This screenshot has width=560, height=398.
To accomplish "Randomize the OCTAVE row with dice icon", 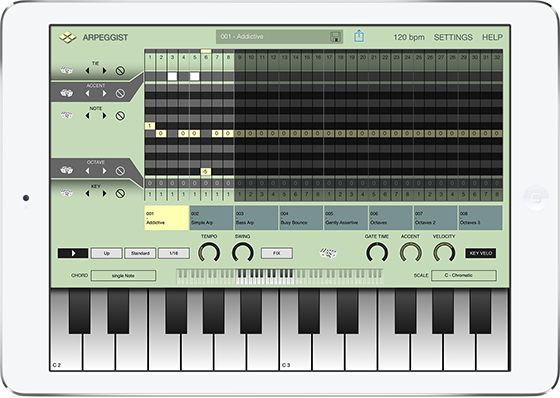I will tap(66, 170).
